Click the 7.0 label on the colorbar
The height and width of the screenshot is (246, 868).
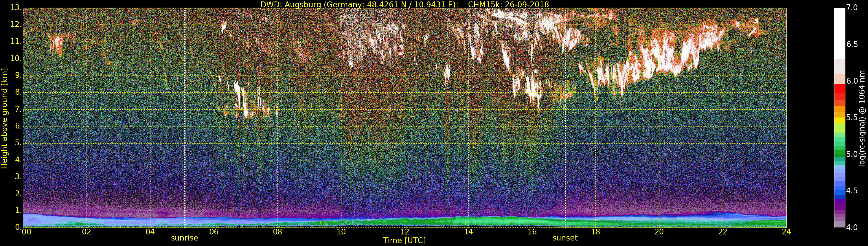pos(852,8)
